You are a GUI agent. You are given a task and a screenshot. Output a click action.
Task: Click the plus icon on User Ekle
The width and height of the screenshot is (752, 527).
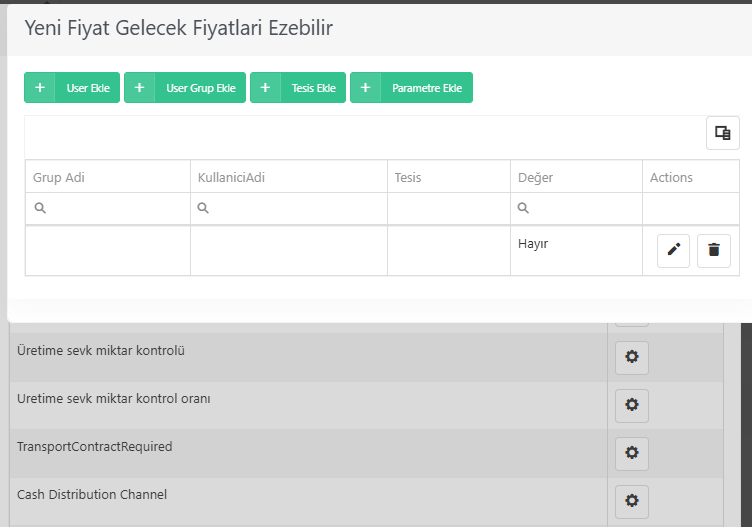pyautogui.click(x=40, y=88)
